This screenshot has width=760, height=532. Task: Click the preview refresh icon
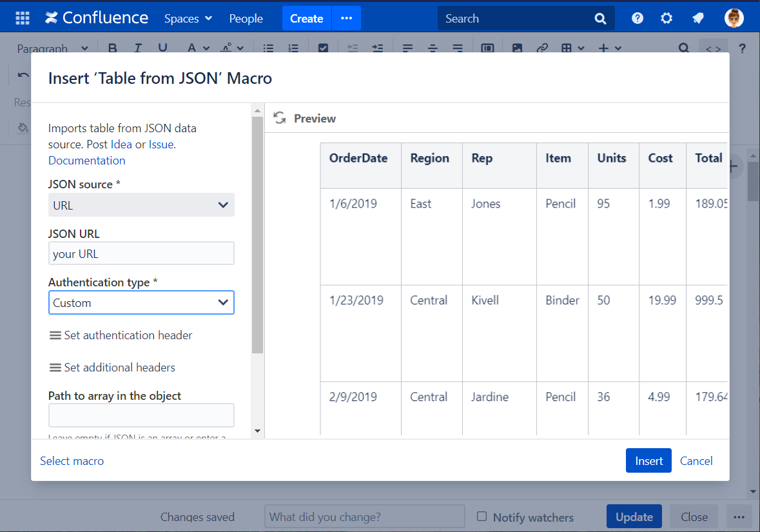[280, 118]
